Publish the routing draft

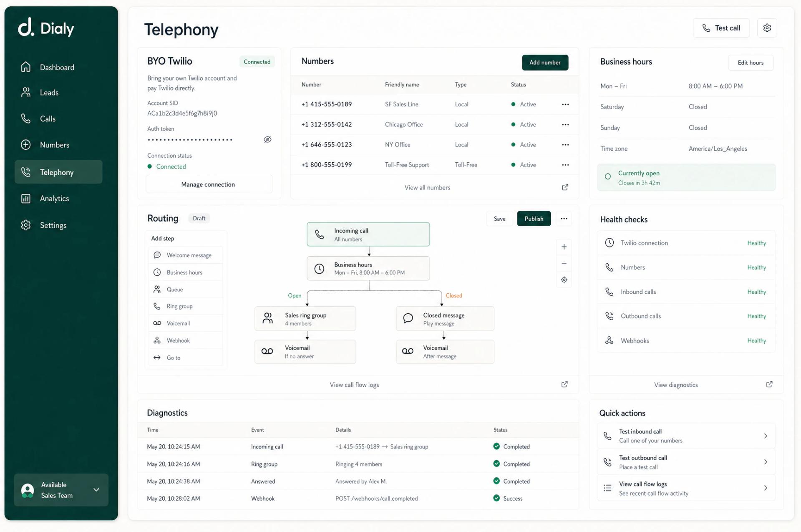pyautogui.click(x=534, y=218)
